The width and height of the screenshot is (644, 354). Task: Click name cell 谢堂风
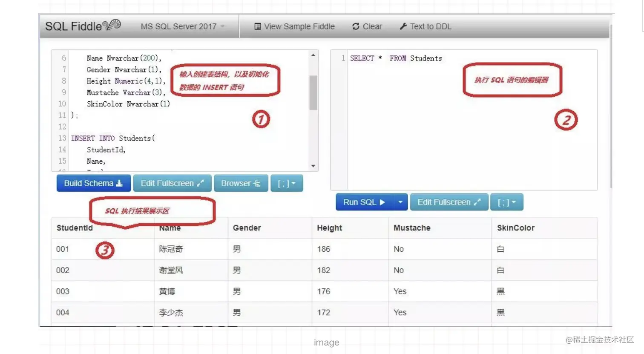(171, 271)
